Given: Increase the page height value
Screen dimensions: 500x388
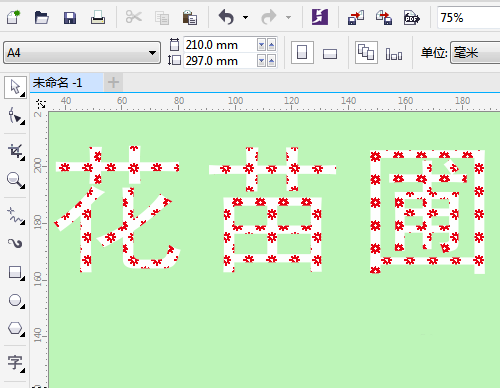Looking at the screenshot, I should [272, 61].
